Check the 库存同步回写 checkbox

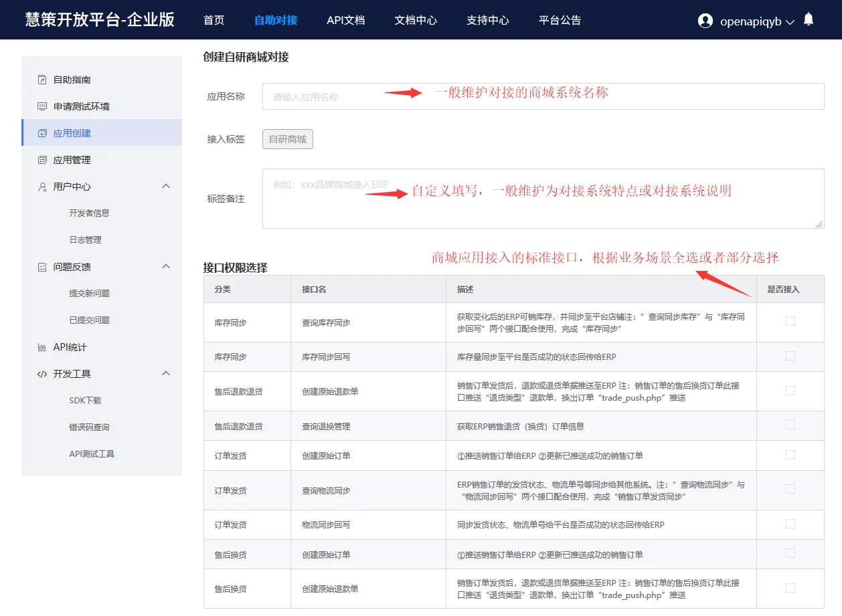tap(790, 356)
